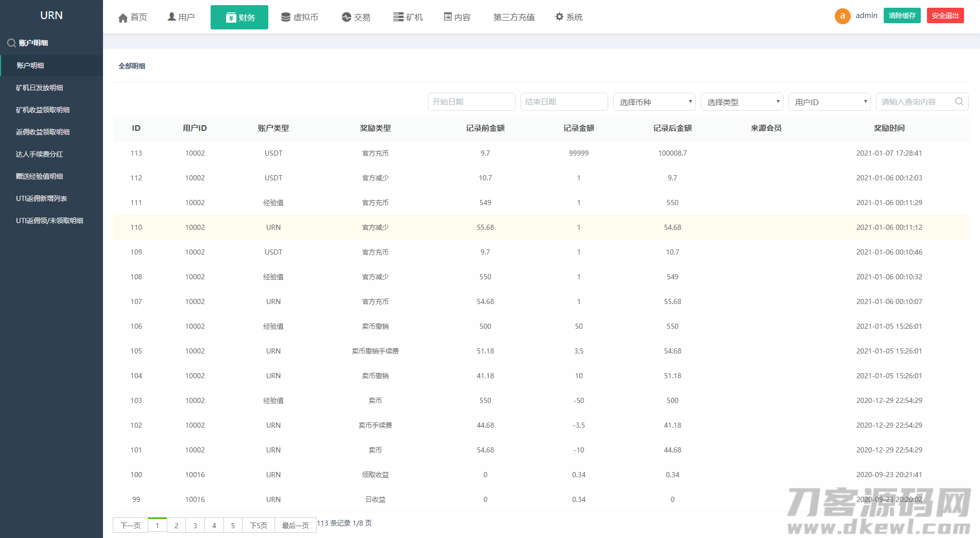Click the user silhouette icon
The width and height of the screenshot is (980, 538).
click(171, 17)
